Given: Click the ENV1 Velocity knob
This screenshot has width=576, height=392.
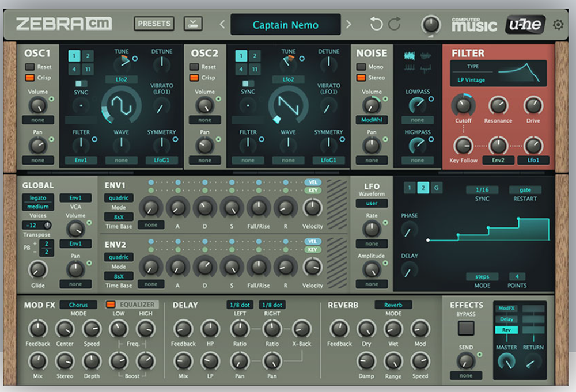Looking at the screenshot, I should 313,208.
